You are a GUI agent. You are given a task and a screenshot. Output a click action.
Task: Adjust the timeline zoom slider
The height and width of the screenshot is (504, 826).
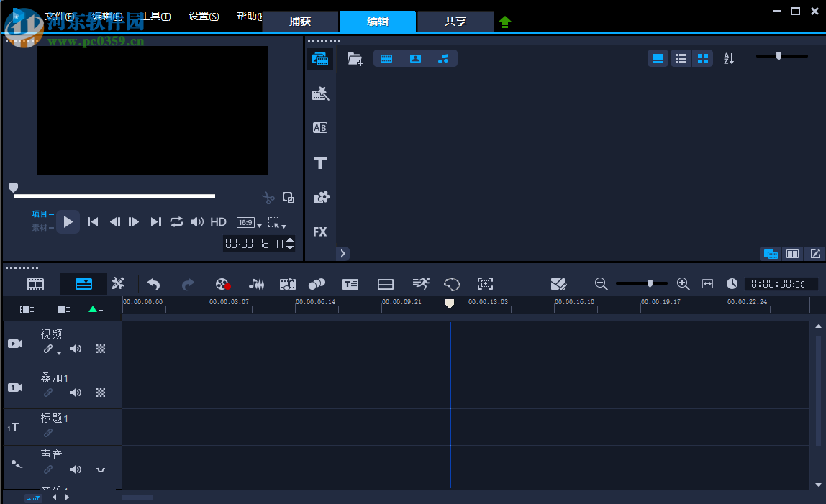point(642,283)
